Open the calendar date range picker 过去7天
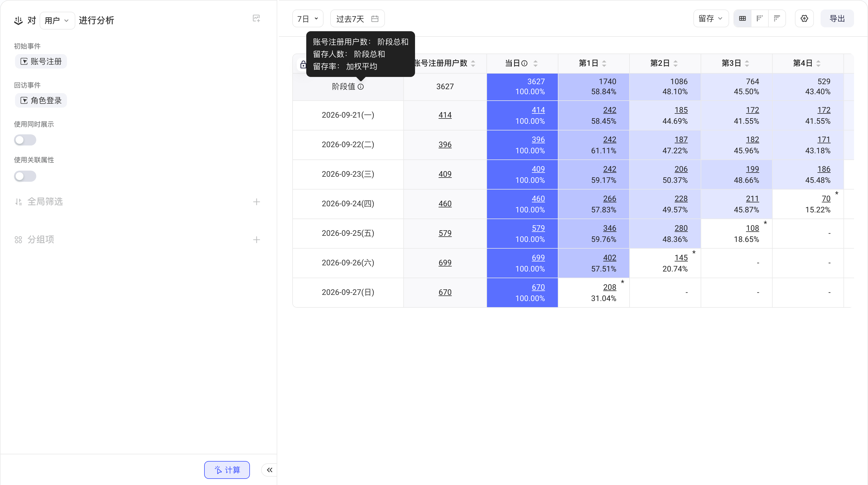The height and width of the screenshot is (485, 868). [x=357, y=18]
